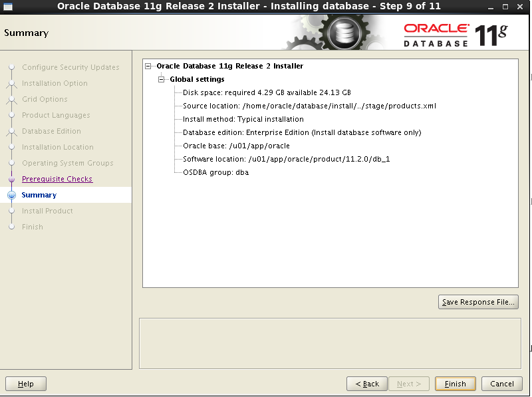
Task: Click the Installation Option step
Action: click(55, 83)
